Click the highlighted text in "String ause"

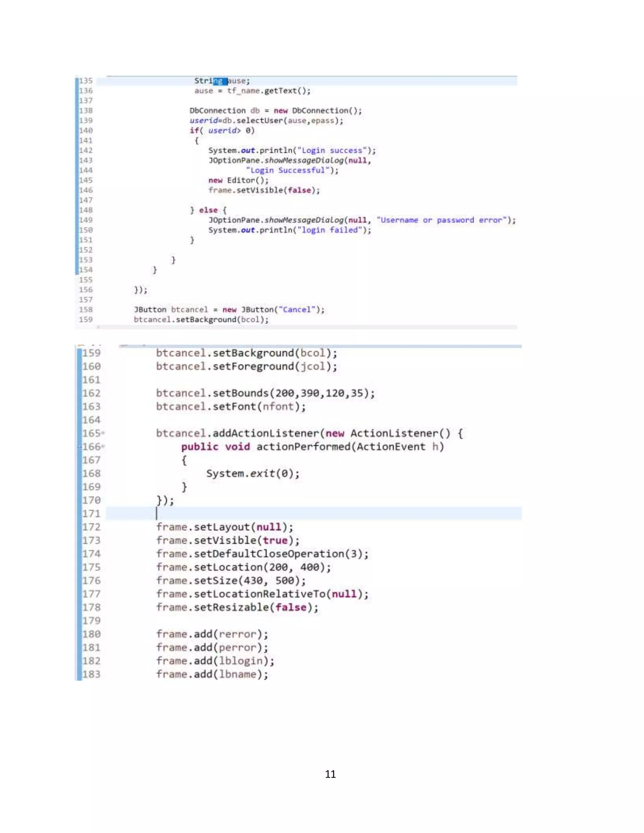pos(220,81)
